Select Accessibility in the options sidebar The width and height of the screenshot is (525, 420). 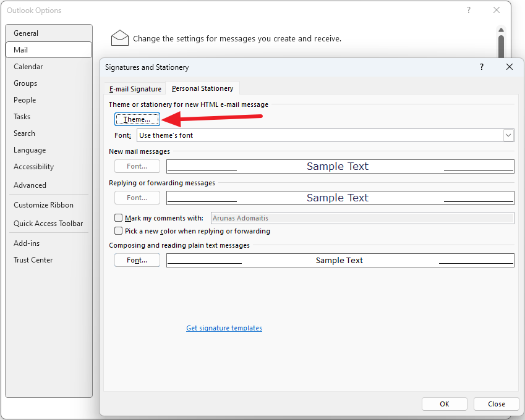33,166
